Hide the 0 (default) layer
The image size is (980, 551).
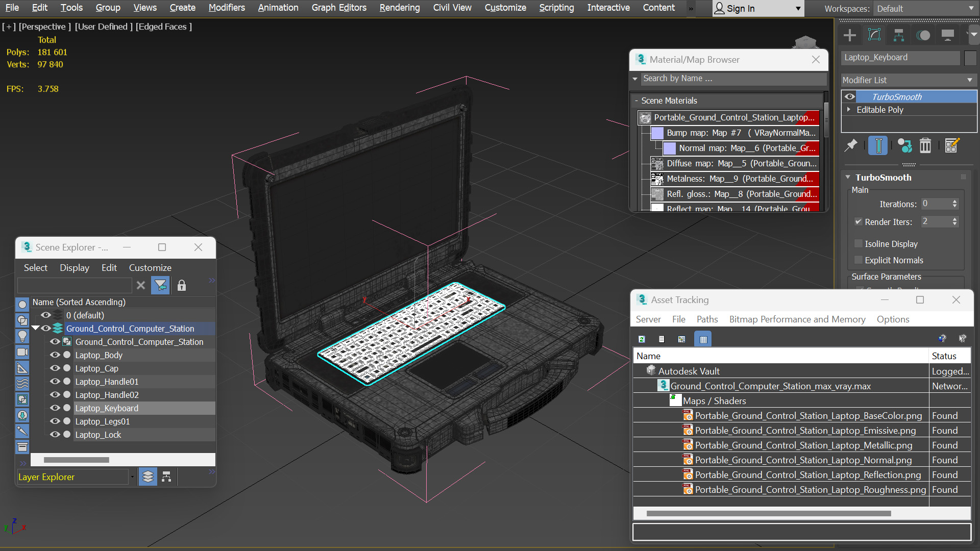(x=45, y=315)
